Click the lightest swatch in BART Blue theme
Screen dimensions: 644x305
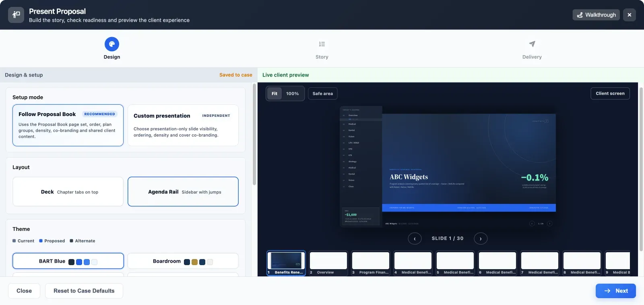click(x=94, y=262)
